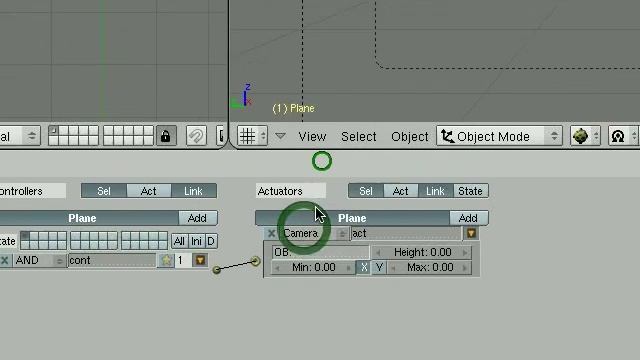The width and height of the screenshot is (640, 360).
Task: Decrease Height value with left arrow
Action: (x=378, y=253)
